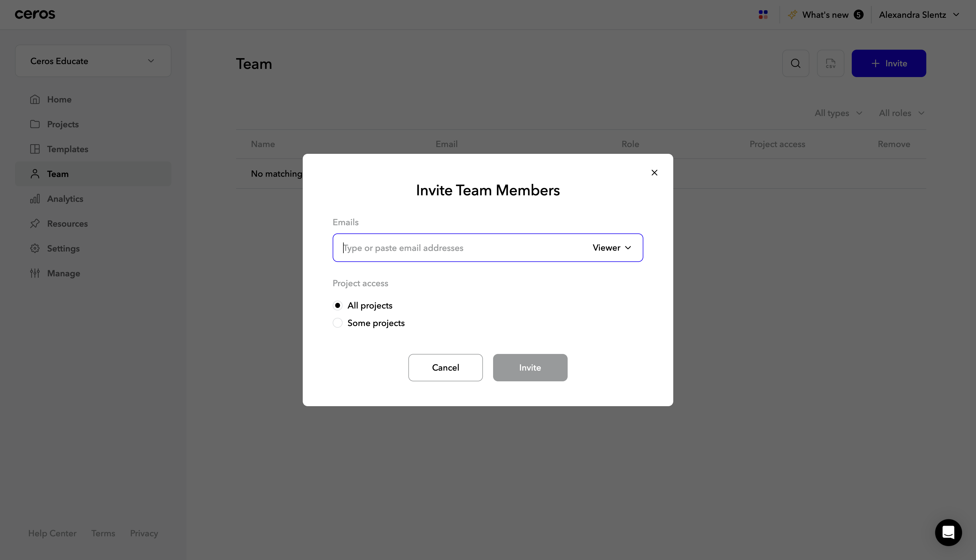976x560 pixels.
Task: Click the grey Invite button in dialog
Action: coord(530,368)
